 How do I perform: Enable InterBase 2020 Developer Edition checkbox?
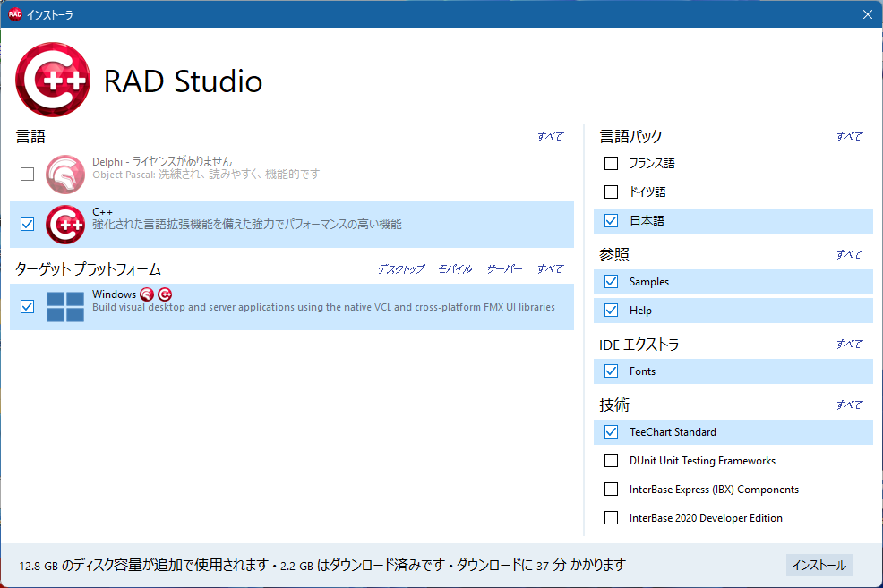611,517
